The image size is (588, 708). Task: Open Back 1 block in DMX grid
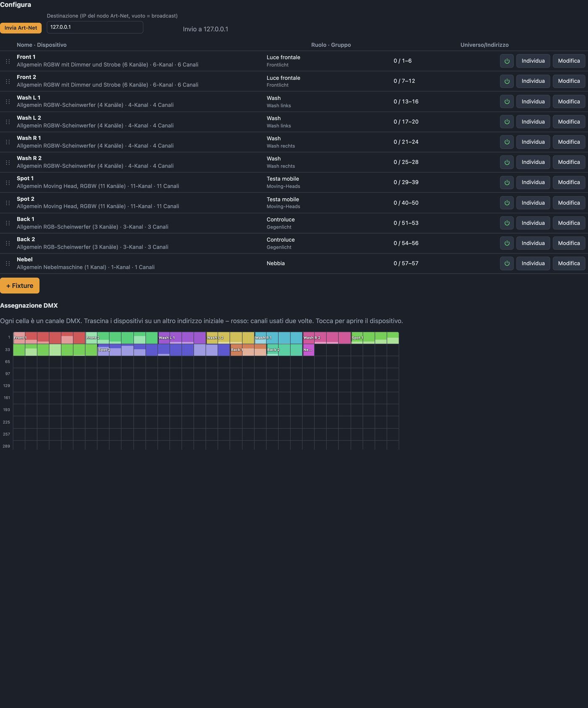click(248, 350)
